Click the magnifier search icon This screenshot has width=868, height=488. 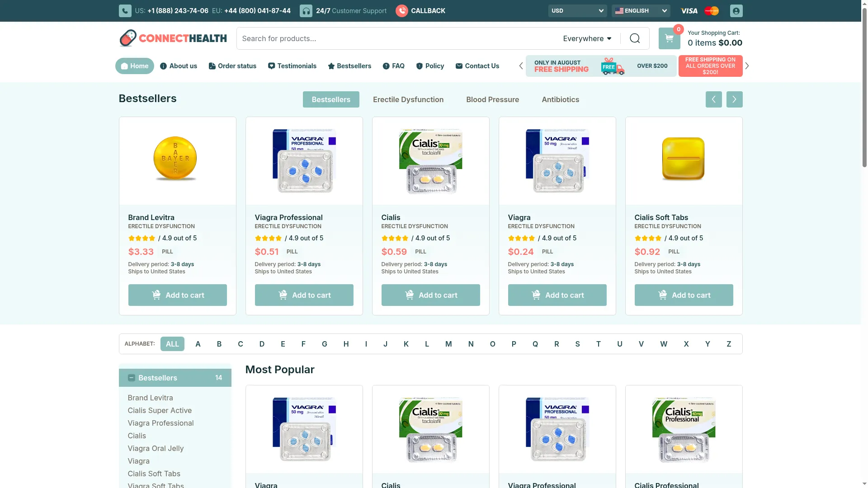coord(635,38)
